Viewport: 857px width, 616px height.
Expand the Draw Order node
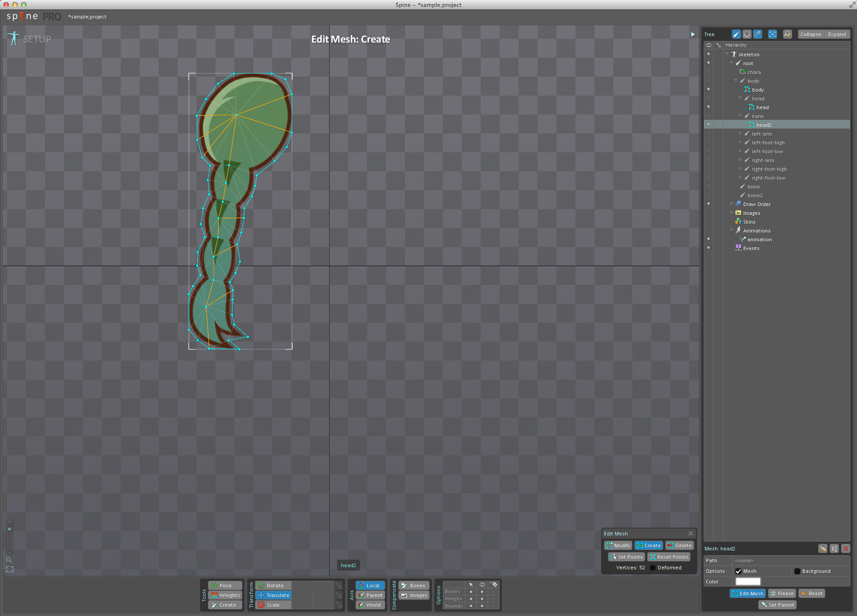731,204
